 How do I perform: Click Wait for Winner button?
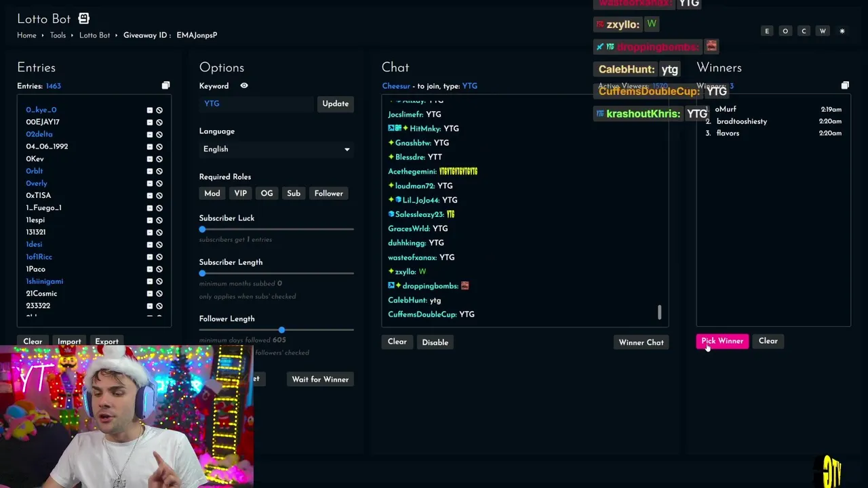coord(320,380)
